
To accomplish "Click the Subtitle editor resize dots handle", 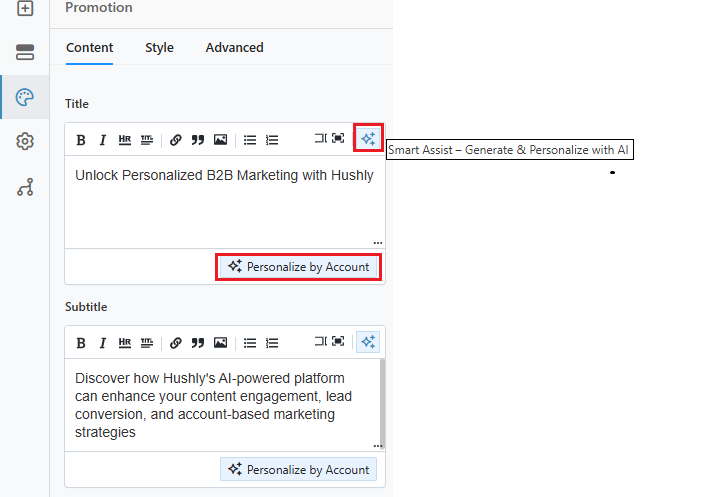I will click(x=378, y=446).
